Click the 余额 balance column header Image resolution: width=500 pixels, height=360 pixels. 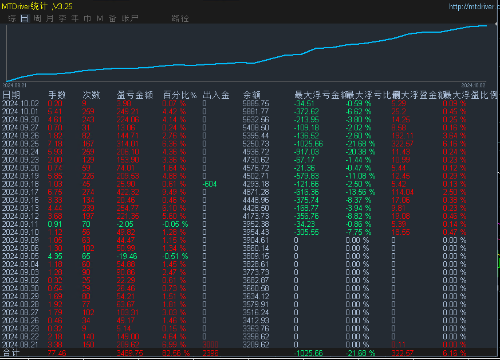251,95
